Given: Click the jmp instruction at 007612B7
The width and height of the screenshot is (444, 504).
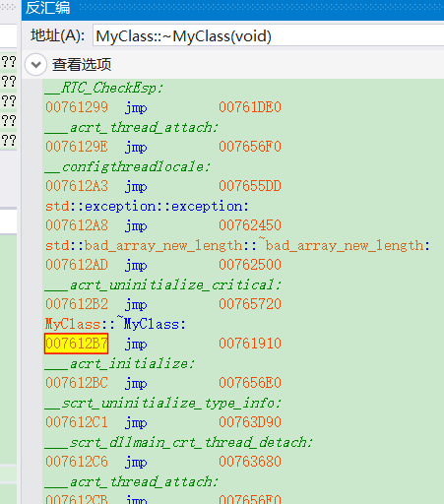Looking at the screenshot, I should (x=136, y=345).
